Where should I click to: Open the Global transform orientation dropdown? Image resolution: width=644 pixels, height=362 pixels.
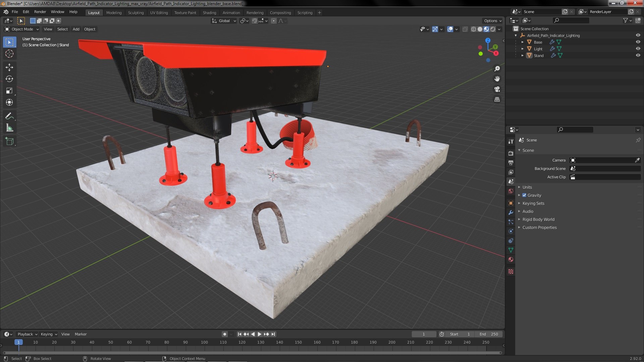224,21
